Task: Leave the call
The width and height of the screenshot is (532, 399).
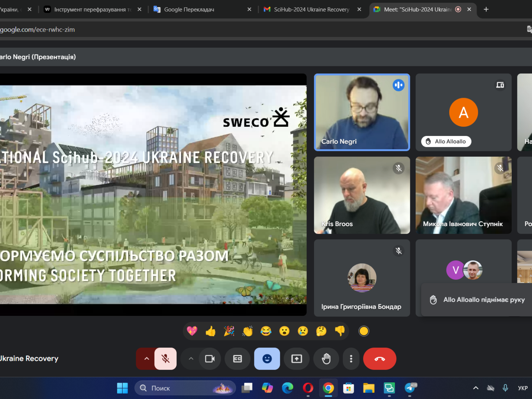Action: (380, 359)
